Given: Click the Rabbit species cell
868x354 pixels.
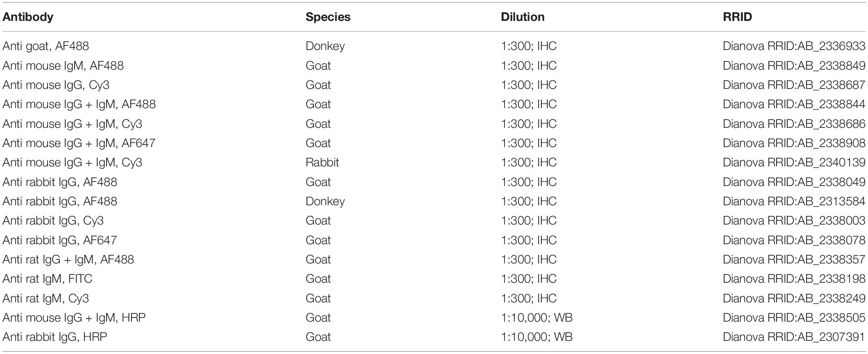Looking at the screenshot, I should (322, 162).
